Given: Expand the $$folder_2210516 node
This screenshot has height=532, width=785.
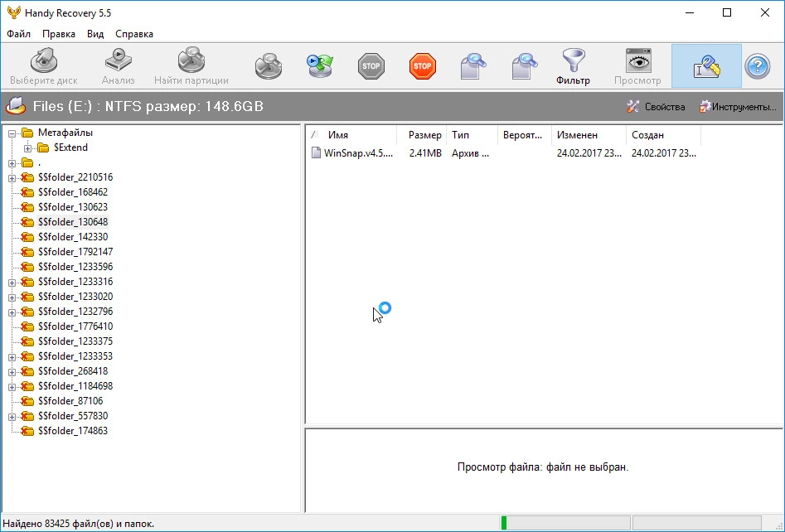Looking at the screenshot, I should (12, 178).
